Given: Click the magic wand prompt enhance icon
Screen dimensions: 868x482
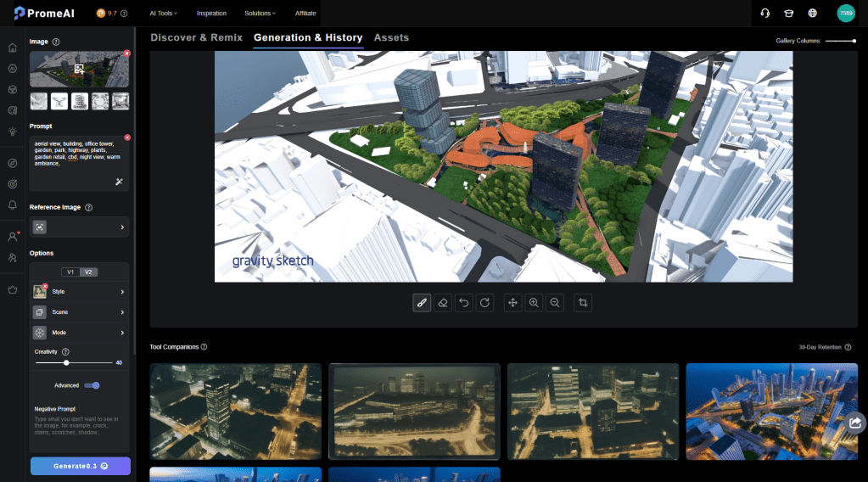Looking at the screenshot, I should point(120,181).
